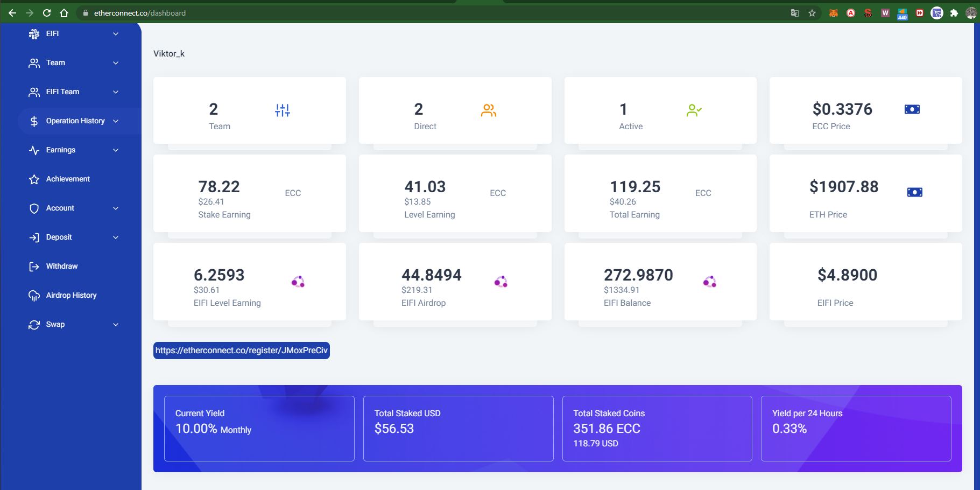Open the MetaMask fox extension
Viewport: 980px width, 490px height.
click(x=834, y=13)
